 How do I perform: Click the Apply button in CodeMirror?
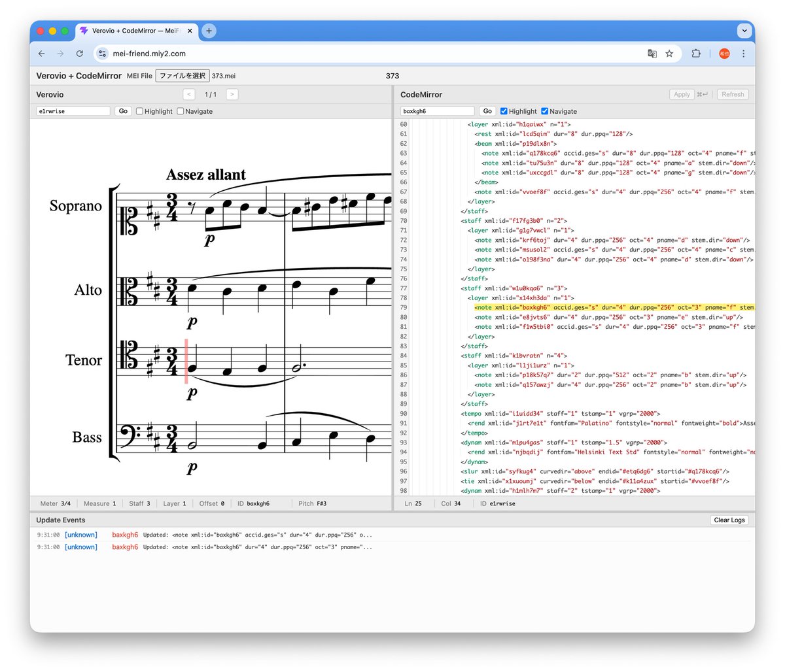click(682, 94)
